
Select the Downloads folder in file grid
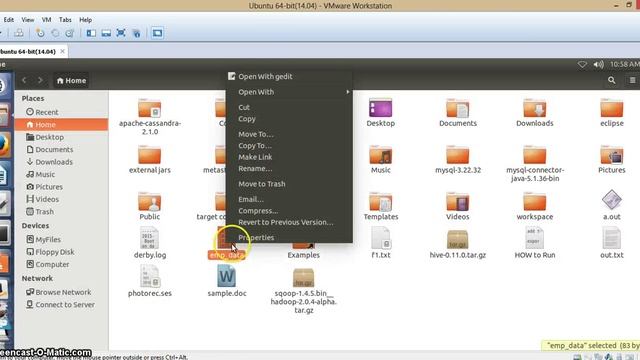coord(535,108)
